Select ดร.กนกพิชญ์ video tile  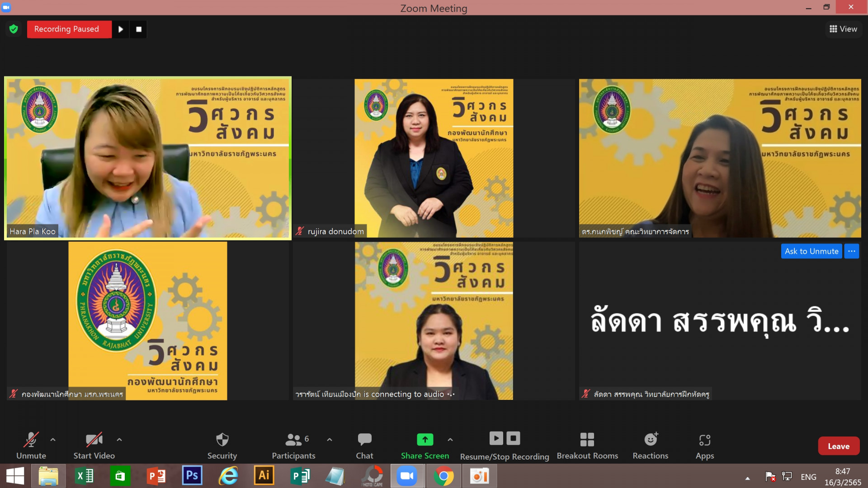720,158
